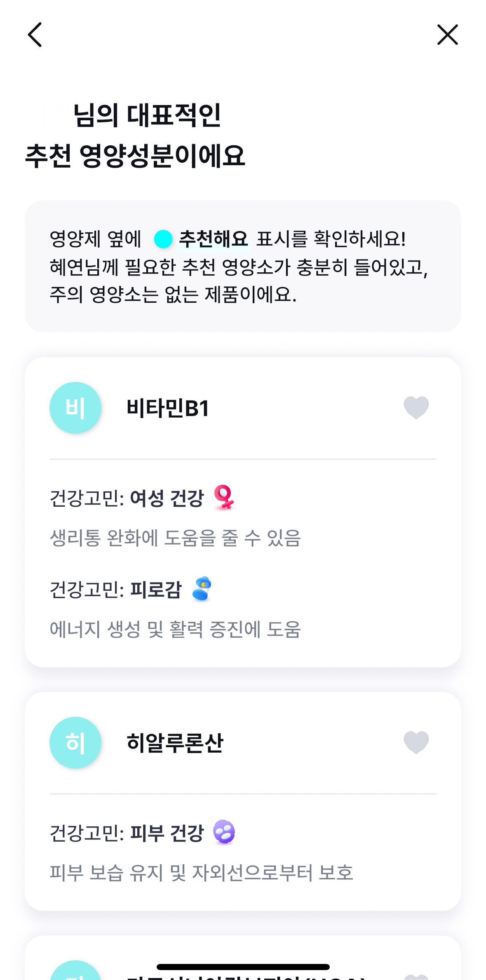Tap the round 히 badge icon
Viewport: 486px width, 980px height.
(75, 743)
